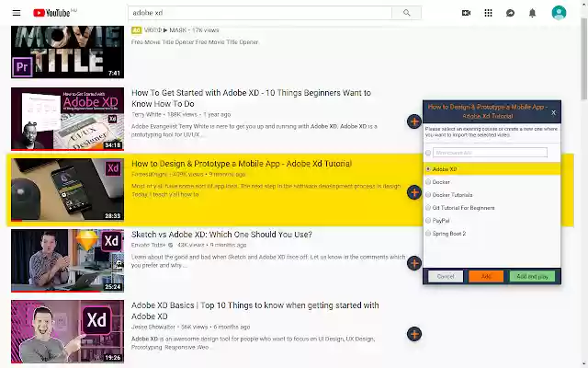Click the search magnifier button
Image resolution: width=588 pixels, height=368 pixels.
click(x=406, y=13)
